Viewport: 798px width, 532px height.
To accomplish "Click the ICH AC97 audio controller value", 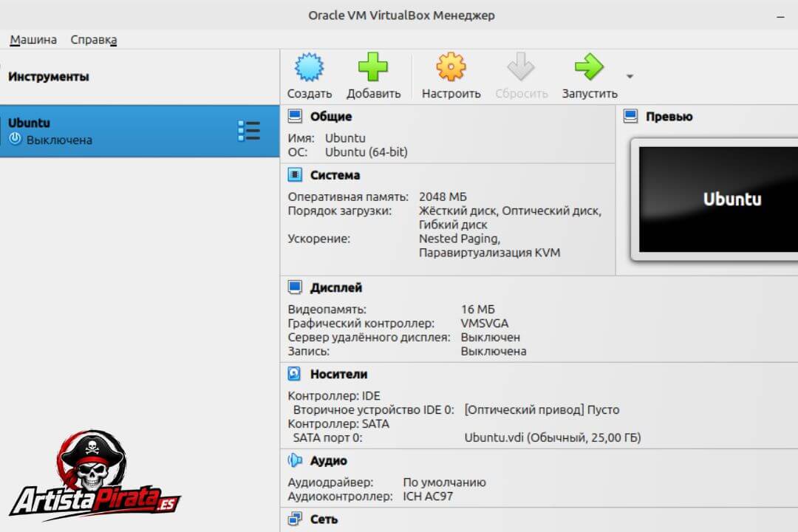I will click(x=428, y=497).
